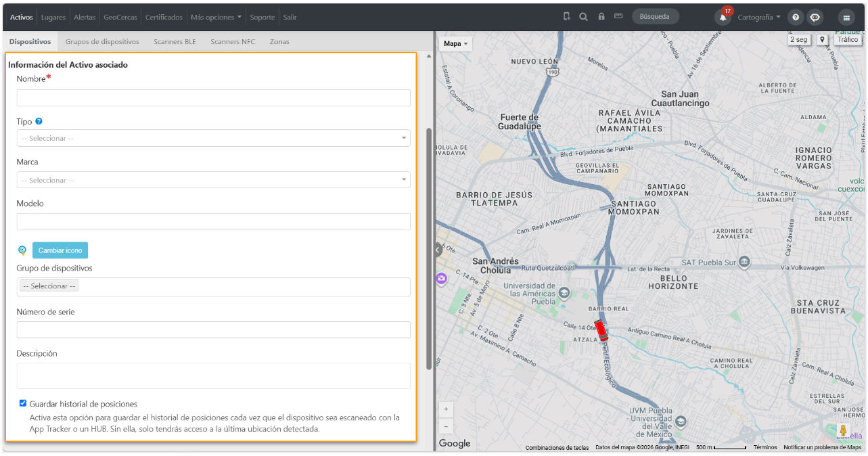Open the Alertas menu item
868x456 pixels.
[85, 17]
